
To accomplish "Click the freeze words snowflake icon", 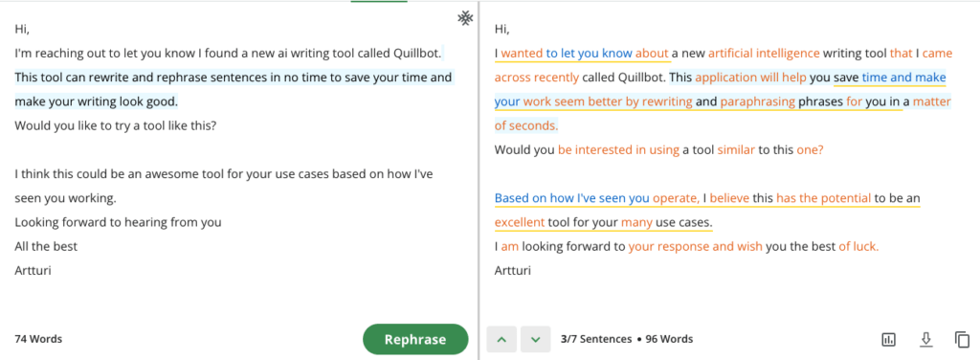I will [x=465, y=19].
